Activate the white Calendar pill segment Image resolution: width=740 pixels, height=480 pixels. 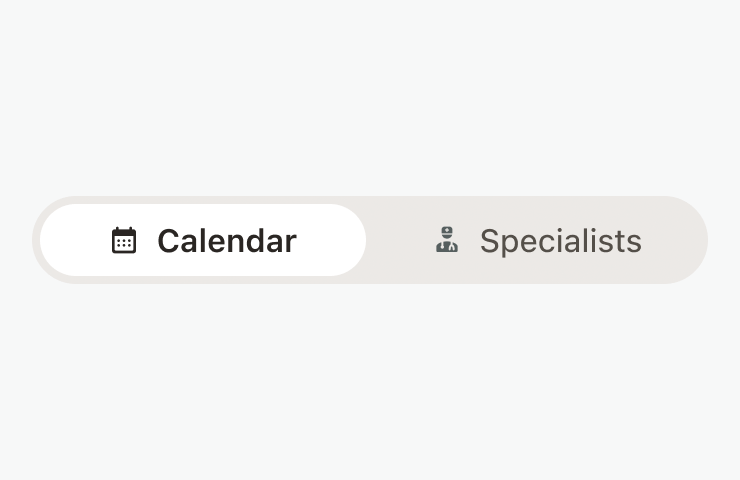pos(203,240)
